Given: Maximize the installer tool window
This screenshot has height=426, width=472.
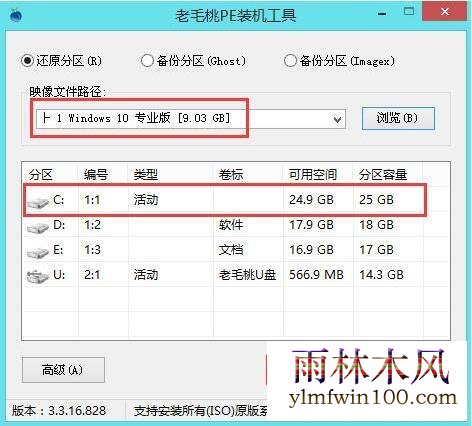Looking at the screenshot, I should coord(409,12).
